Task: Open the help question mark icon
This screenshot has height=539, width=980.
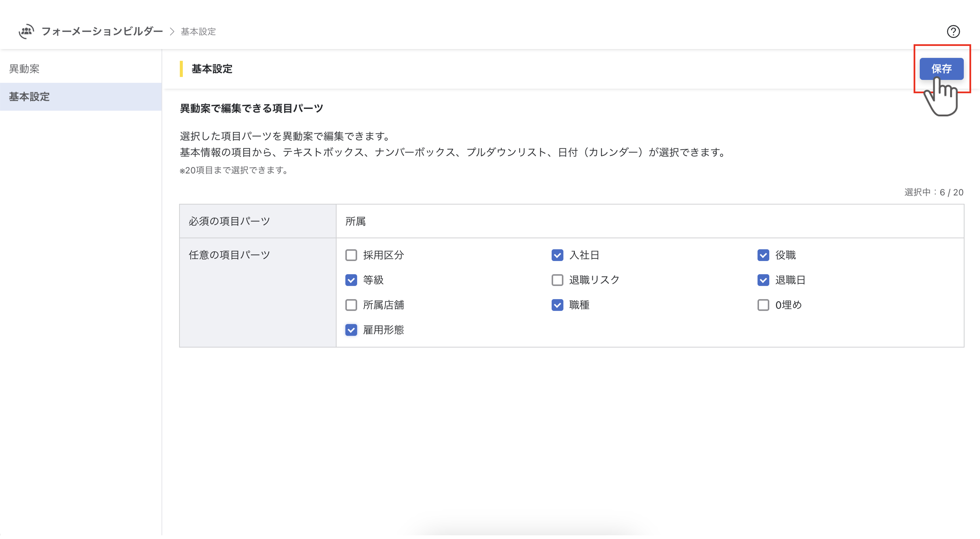Action: 953,32
